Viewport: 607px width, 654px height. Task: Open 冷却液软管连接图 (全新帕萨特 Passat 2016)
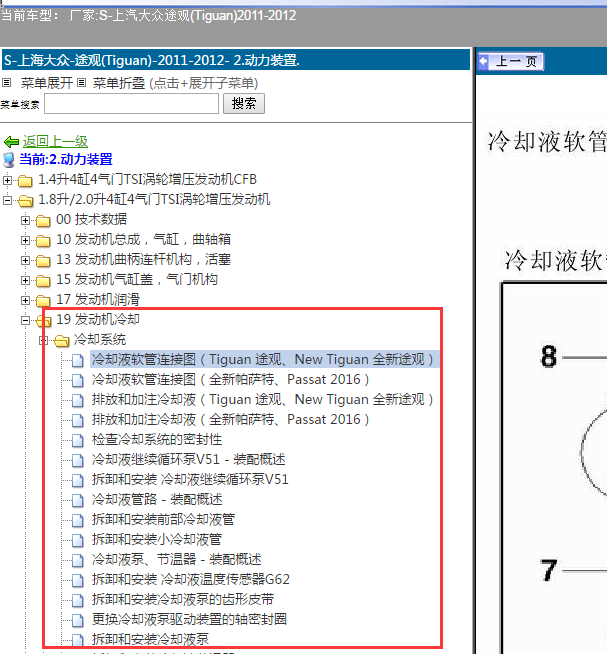[231, 380]
